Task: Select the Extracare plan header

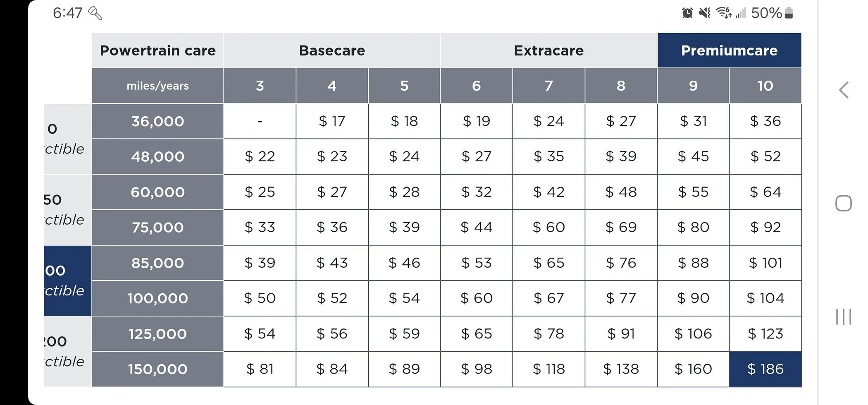Action: pos(548,50)
